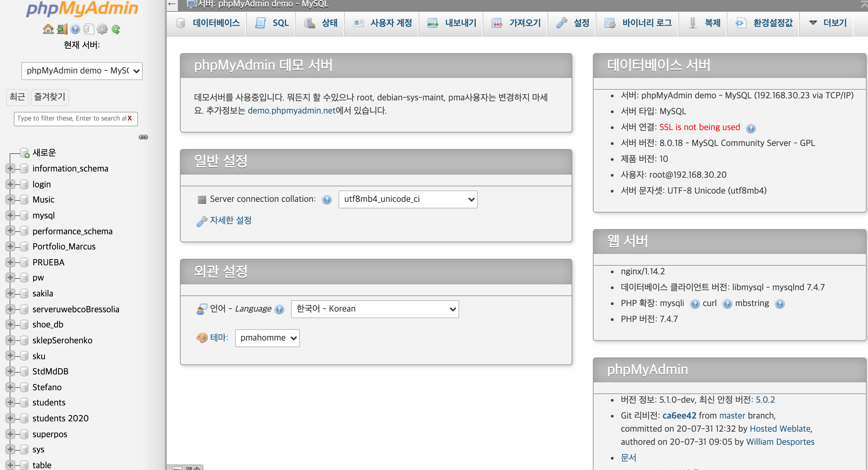The height and width of the screenshot is (470, 868).
Task: Click new database icon beside 새로운
Action: click(24, 153)
